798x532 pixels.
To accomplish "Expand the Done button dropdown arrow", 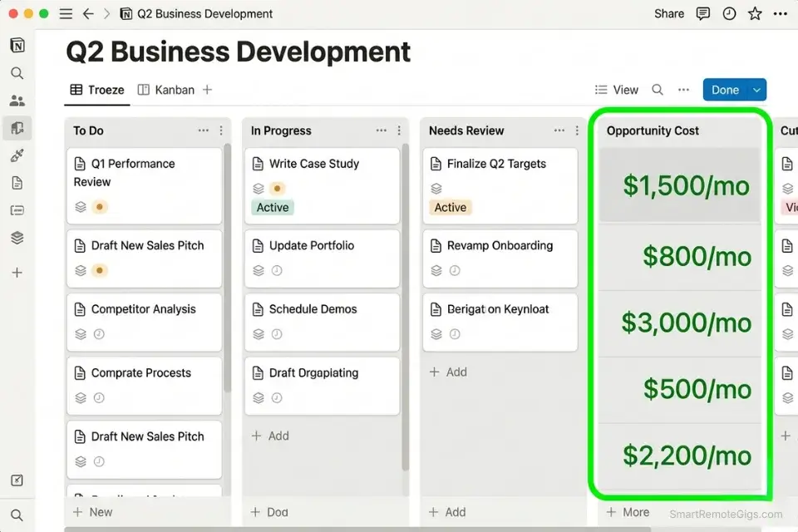I will pyautogui.click(x=756, y=90).
